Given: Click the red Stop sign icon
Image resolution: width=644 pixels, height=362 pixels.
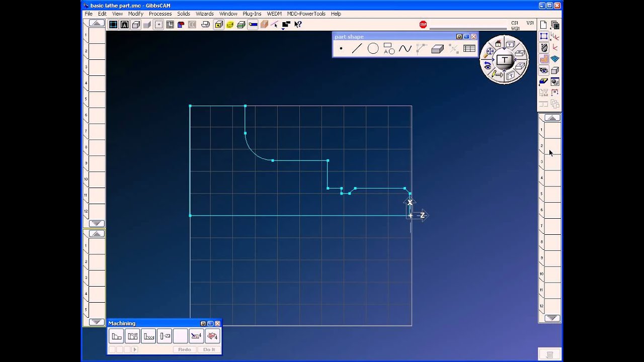Looking at the screenshot, I should 423,25.
